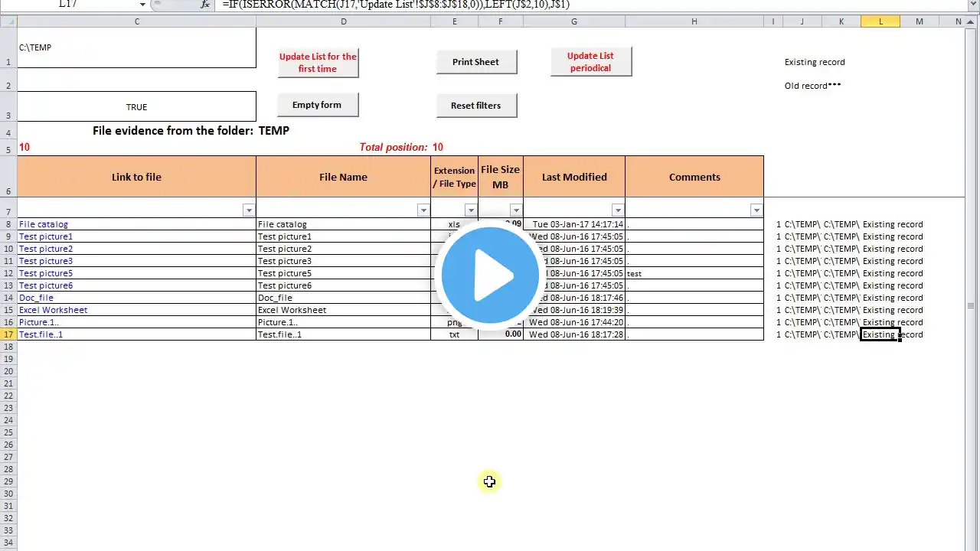The image size is (980, 551).
Task: Open the File Name column filter dropdown
Action: (x=423, y=210)
